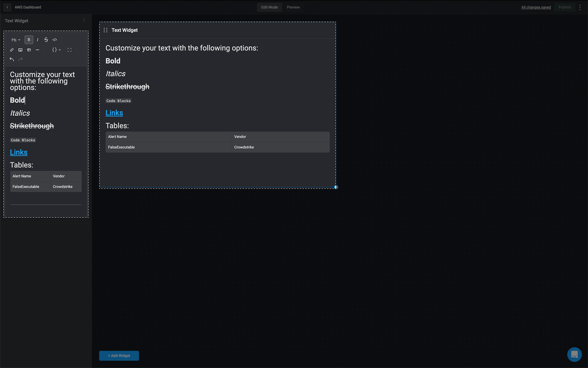
Task: Click the Text Widget sidebar panel title
Action: point(16,21)
